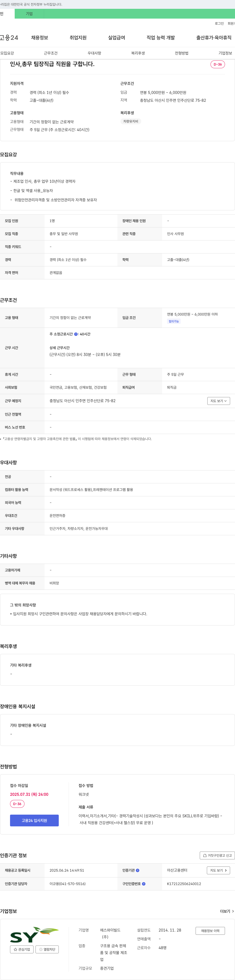Image resolution: width=235 pixels, height=980 pixels.
Task: Click the 모집요강 section tab
Action: (7, 53)
